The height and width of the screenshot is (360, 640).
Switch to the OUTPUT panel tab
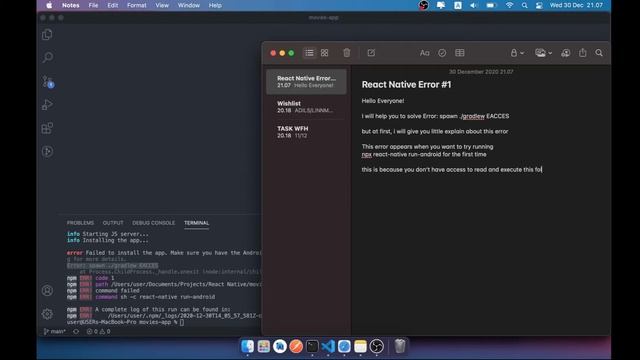tap(113, 223)
